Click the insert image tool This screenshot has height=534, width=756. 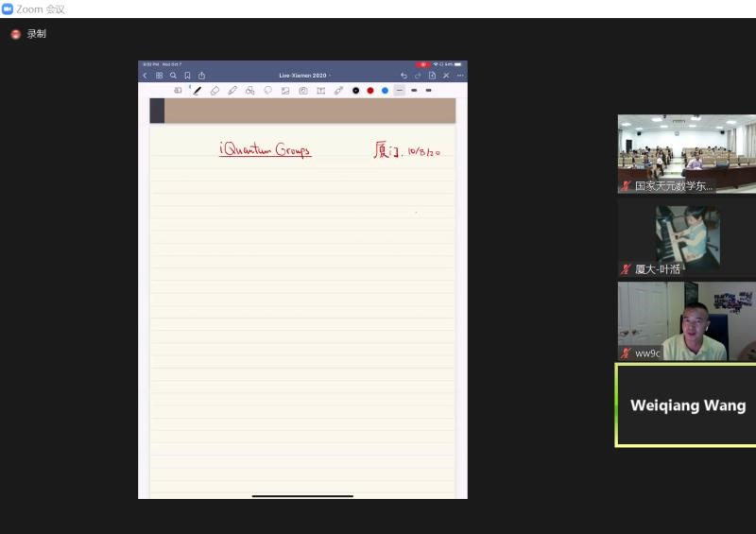pos(285,91)
